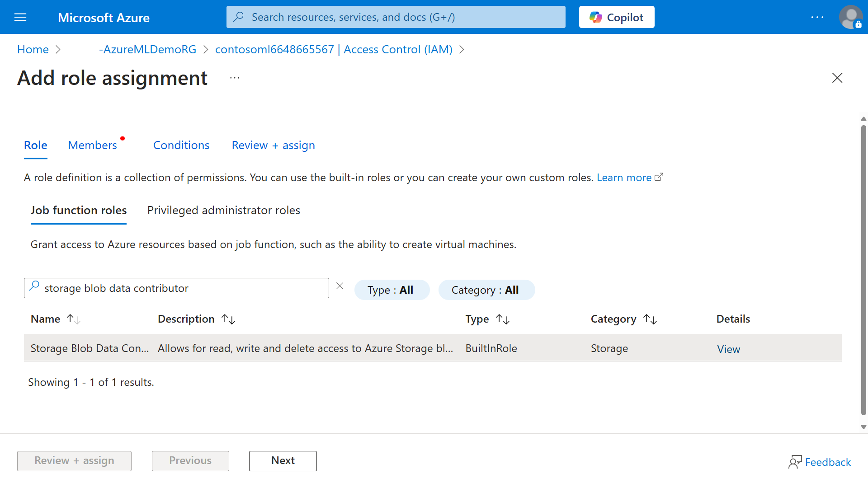Open the Privileged administrator roles tab
This screenshot has height=488, width=868.
pos(223,210)
